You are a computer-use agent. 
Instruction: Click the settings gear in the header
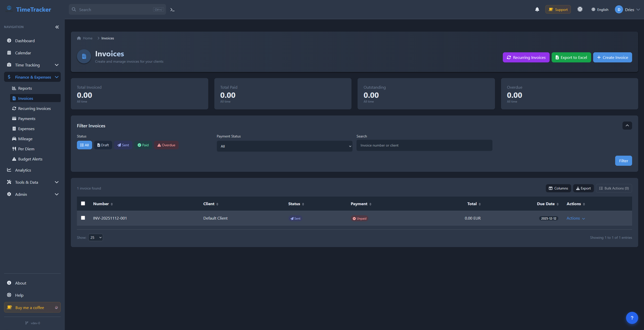click(580, 9)
